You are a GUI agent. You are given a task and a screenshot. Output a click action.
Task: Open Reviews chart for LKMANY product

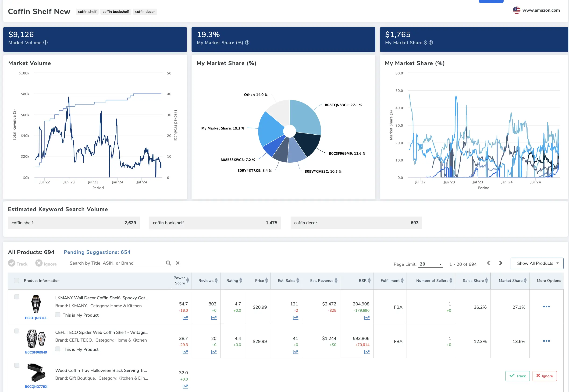click(x=214, y=318)
